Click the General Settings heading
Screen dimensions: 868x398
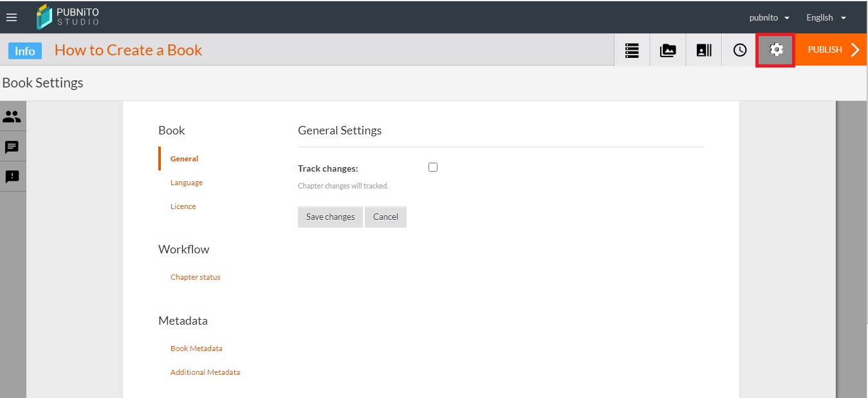340,131
